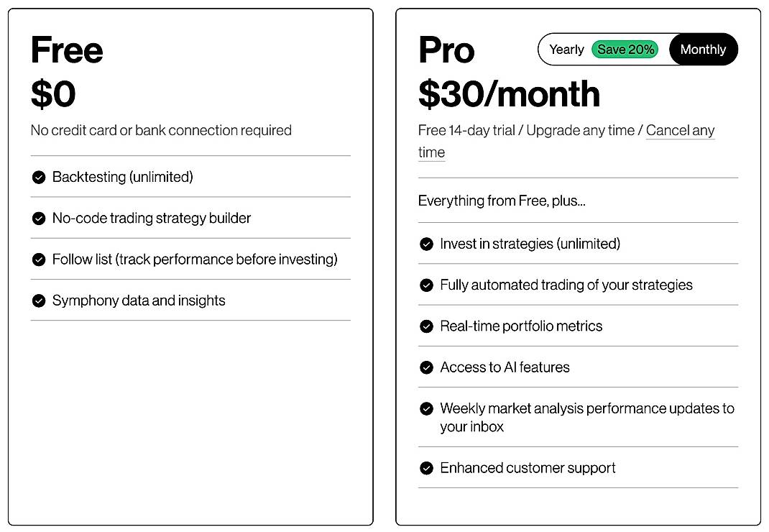
Task: Click the Save 20% badge
Action: point(625,49)
